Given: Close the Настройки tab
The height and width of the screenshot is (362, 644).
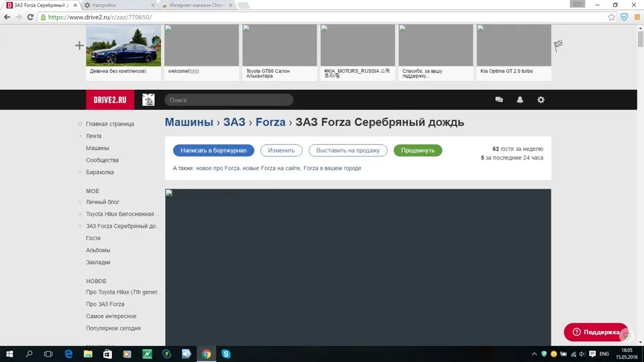Looking at the screenshot, I should 153,5.
